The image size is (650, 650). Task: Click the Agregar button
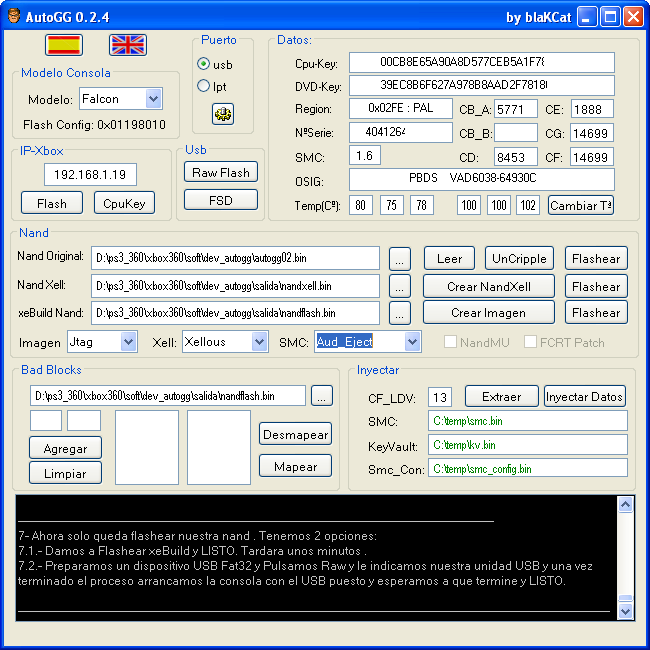tap(65, 448)
